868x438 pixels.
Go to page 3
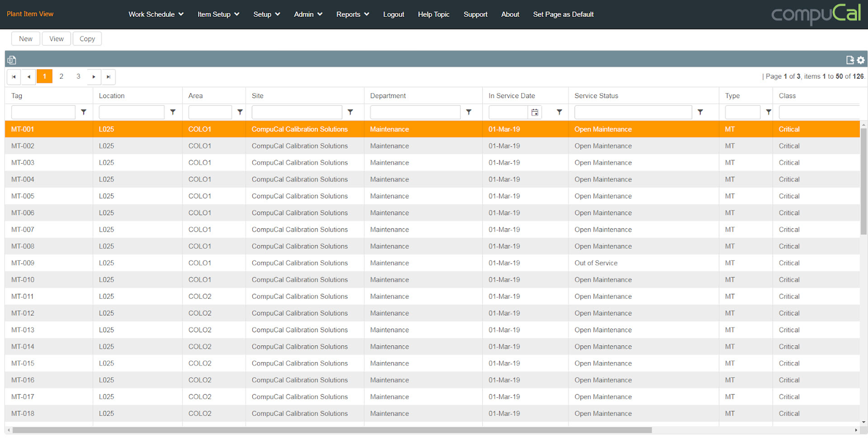(78, 76)
